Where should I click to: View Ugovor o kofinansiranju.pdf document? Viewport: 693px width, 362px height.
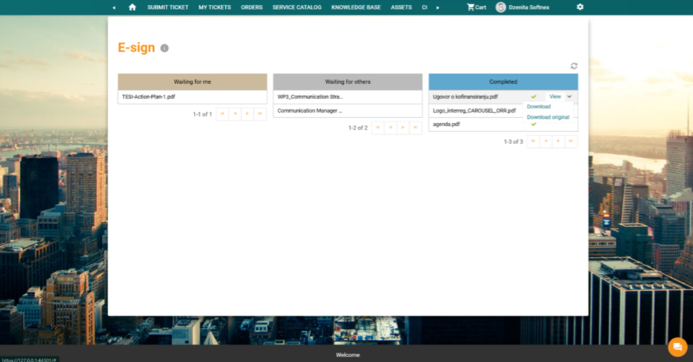(x=555, y=96)
